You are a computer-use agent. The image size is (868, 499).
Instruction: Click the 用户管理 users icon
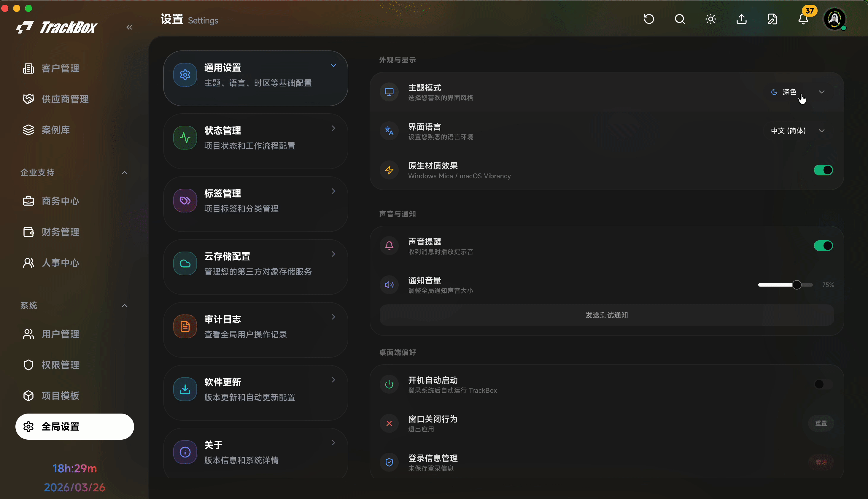tap(28, 334)
